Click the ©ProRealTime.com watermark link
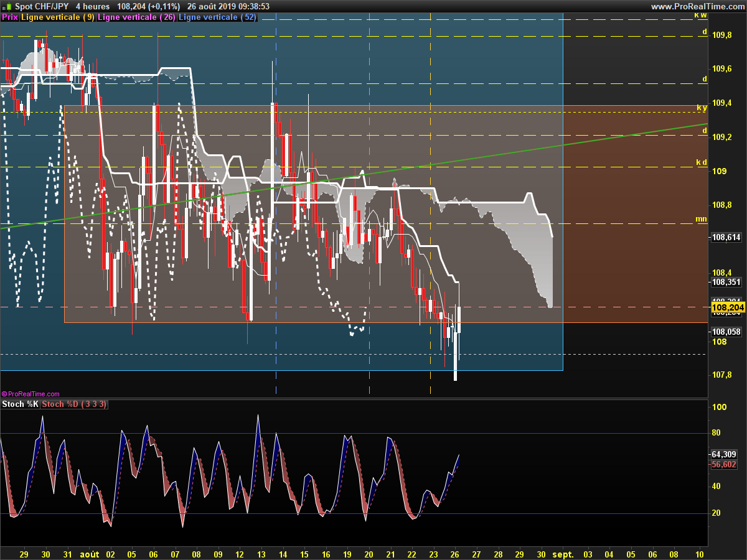The image size is (747, 560). 31,394
